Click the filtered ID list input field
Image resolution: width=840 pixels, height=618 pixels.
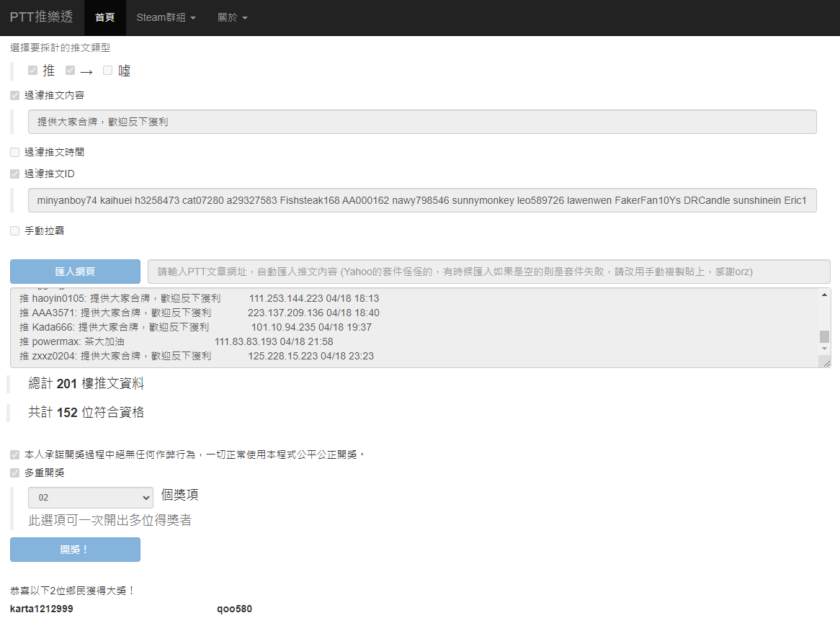click(x=422, y=200)
